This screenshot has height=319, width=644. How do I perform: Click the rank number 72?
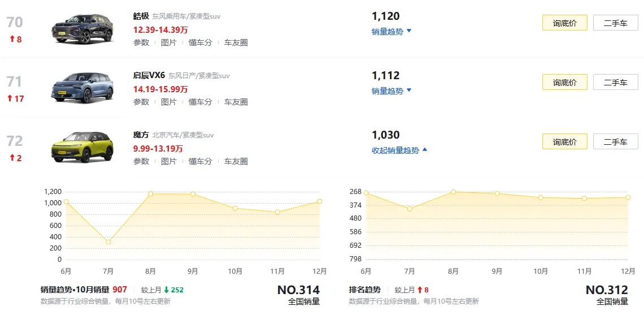pyautogui.click(x=14, y=141)
